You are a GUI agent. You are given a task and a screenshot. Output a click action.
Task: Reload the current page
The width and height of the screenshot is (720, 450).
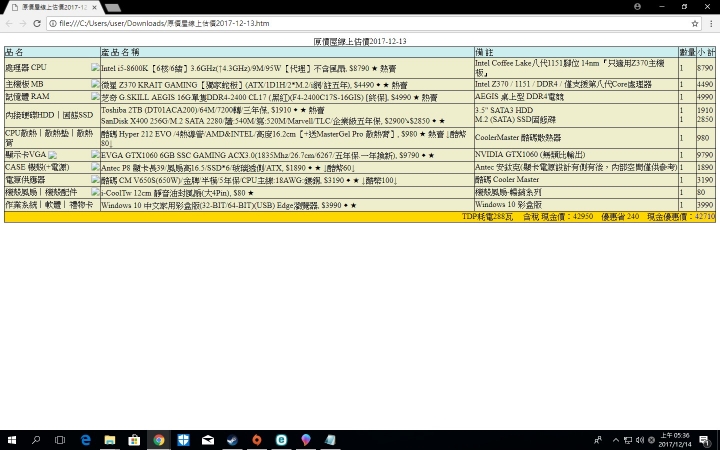tap(37, 23)
